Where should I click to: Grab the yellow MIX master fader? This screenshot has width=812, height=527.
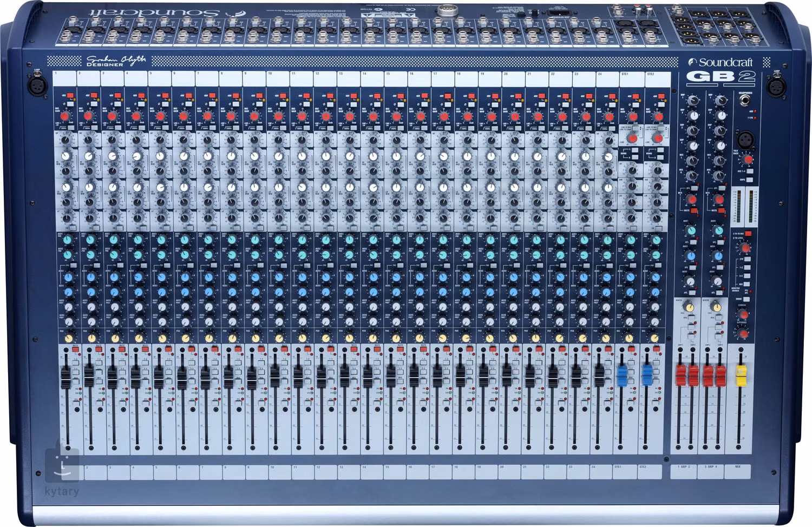[x=741, y=376]
